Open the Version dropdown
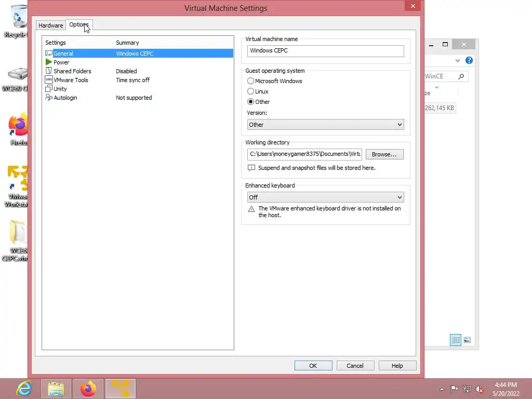 tap(325, 125)
